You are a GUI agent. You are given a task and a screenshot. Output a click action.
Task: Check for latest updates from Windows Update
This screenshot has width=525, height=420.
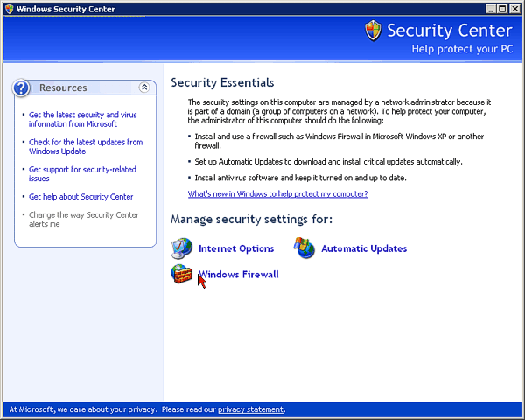pos(86,147)
